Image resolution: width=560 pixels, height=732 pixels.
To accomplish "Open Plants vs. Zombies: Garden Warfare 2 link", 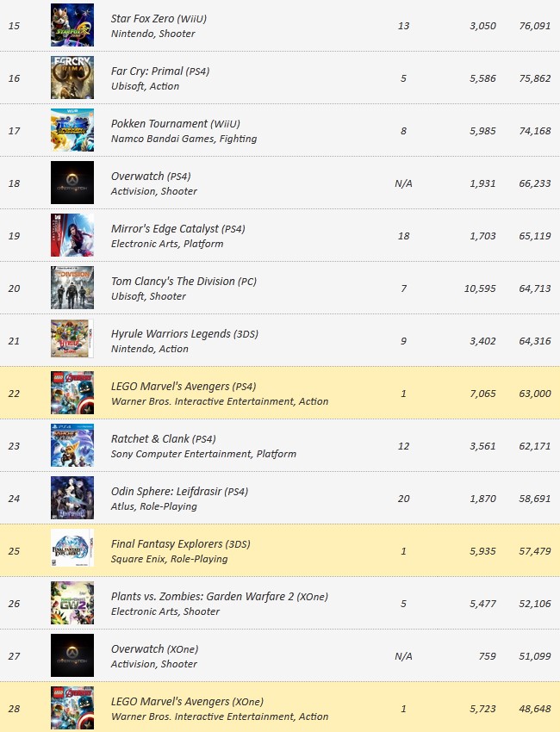I will [220, 597].
